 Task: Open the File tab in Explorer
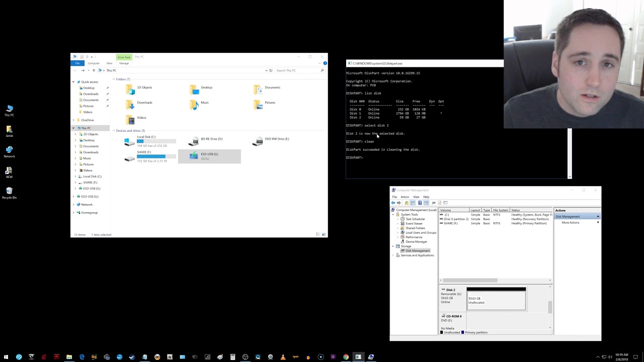click(77, 63)
